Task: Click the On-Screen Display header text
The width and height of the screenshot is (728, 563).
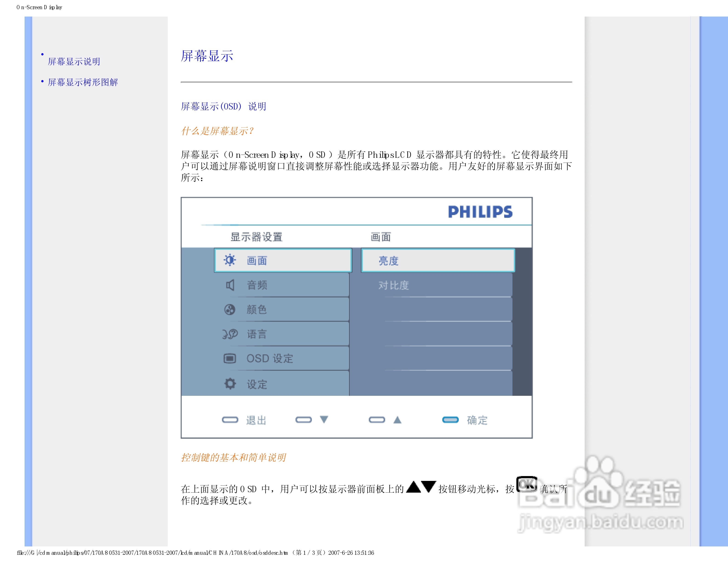Action: tap(39, 7)
